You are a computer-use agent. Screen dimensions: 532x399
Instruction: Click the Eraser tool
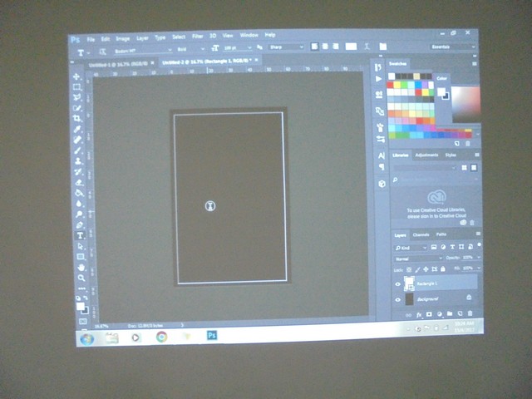(79, 182)
